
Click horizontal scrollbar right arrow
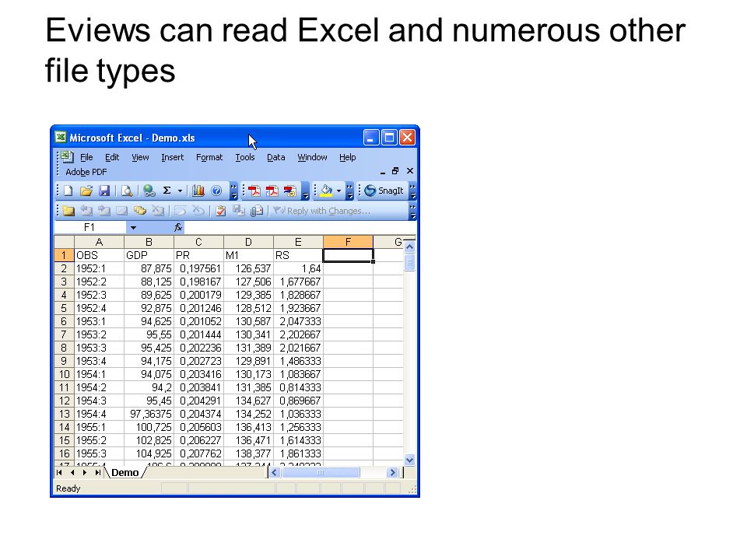392,472
